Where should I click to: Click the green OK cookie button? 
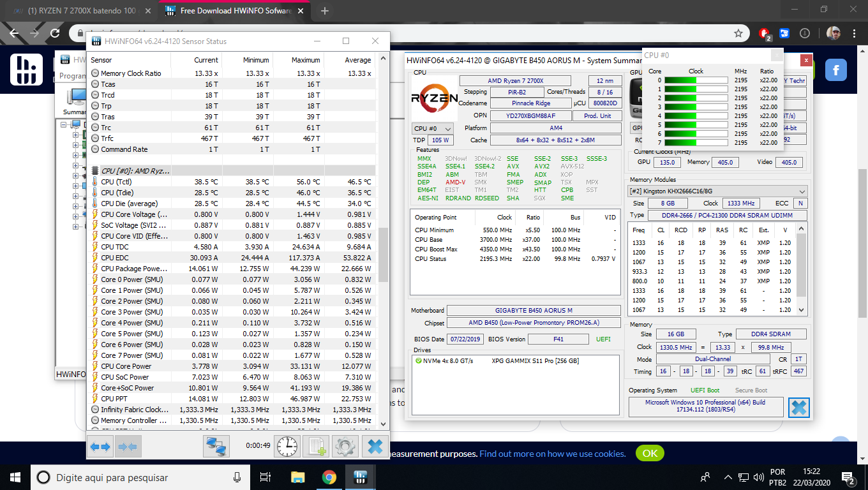(x=650, y=454)
